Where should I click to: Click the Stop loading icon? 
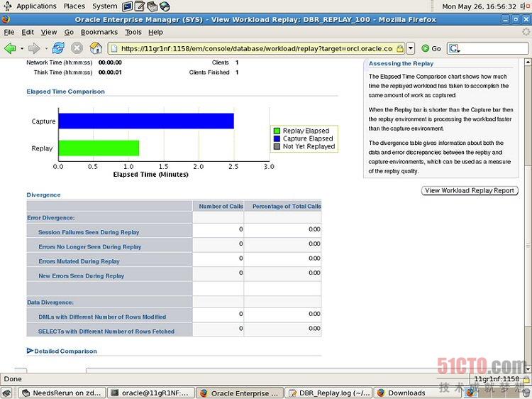click(77, 48)
